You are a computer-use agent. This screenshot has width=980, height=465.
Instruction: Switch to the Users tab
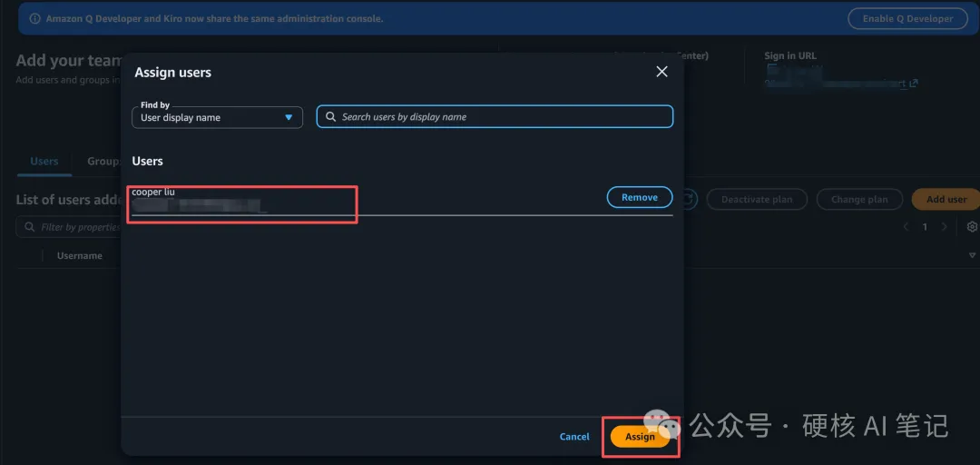coord(44,162)
